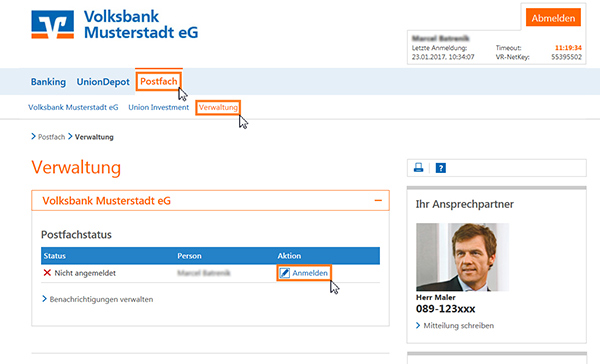Open help via question mark icon
The width and height of the screenshot is (600, 364).
[x=441, y=168]
